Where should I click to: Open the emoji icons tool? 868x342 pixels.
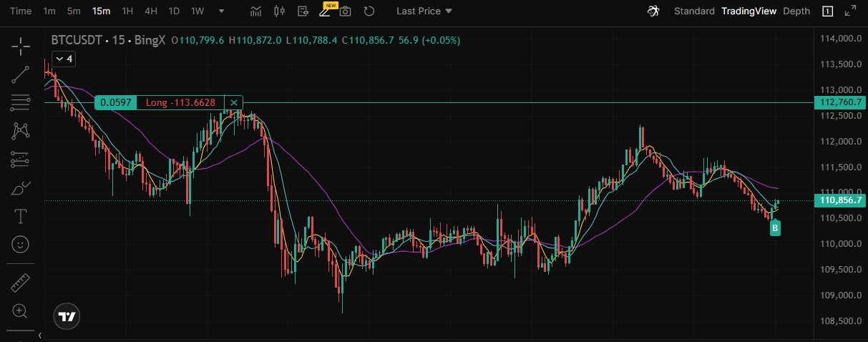(x=21, y=244)
